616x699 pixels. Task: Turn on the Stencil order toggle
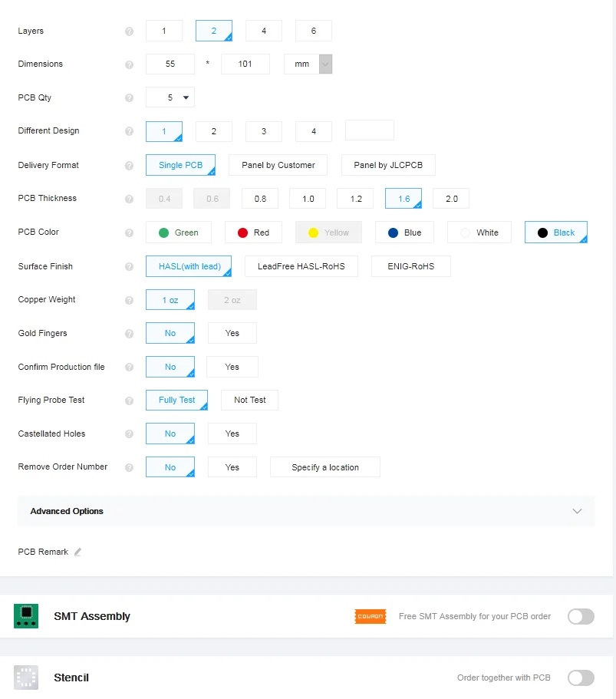click(x=581, y=678)
